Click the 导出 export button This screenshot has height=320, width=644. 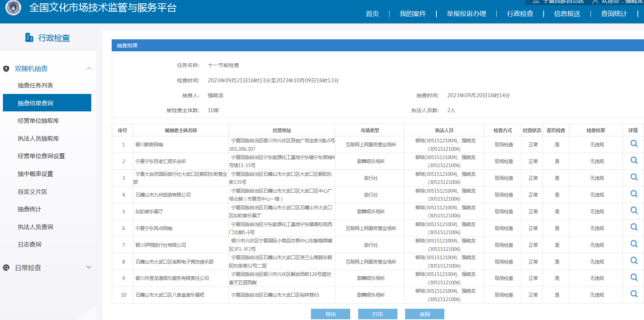click(x=330, y=314)
